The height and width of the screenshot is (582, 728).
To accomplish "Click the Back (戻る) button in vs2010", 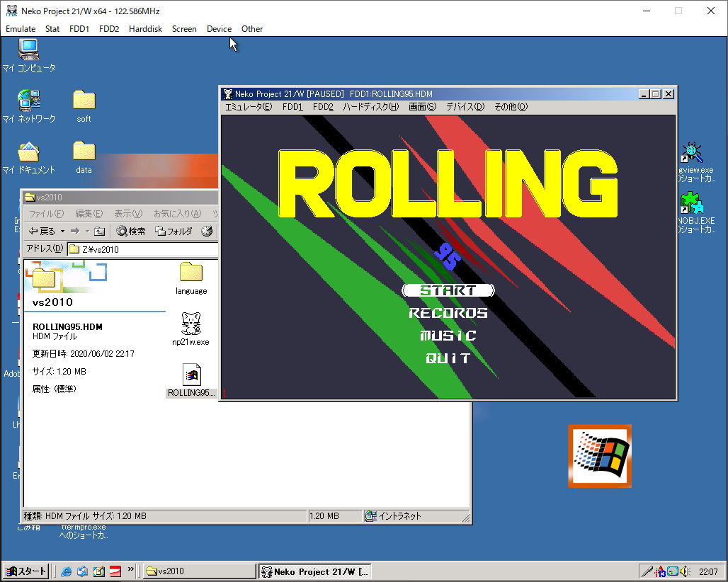I will (42, 231).
